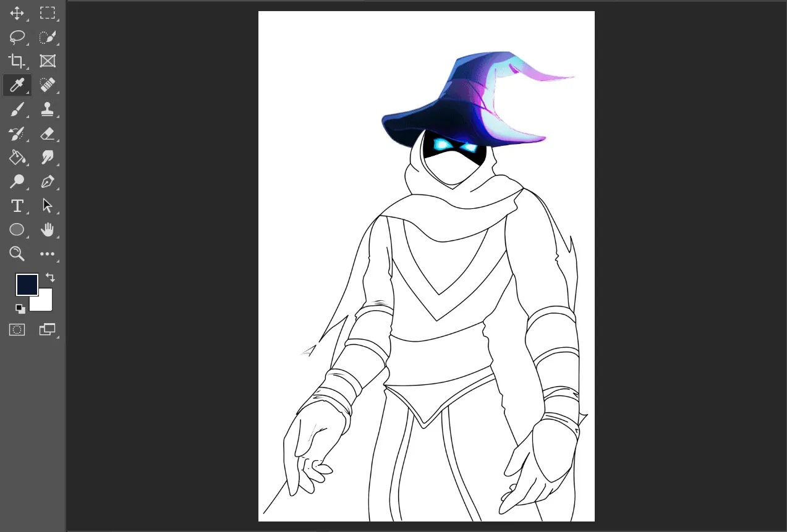Image resolution: width=787 pixels, height=532 pixels.
Task: Select the Brush tool
Action: coord(17,109)
